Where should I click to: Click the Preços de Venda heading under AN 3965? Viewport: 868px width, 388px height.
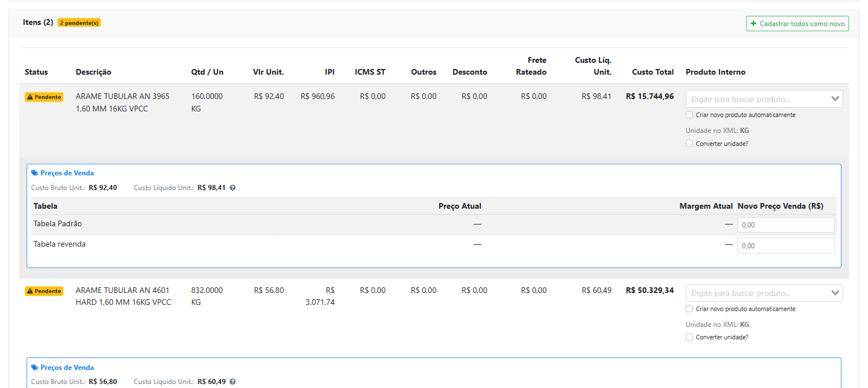point(67,173)
